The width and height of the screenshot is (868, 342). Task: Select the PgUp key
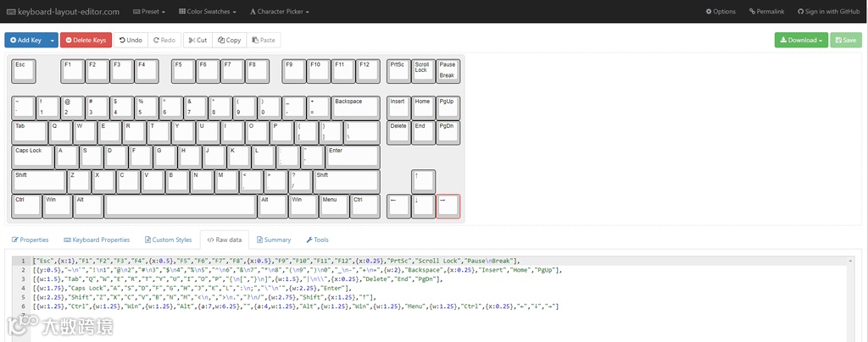(x=448, y=108)
